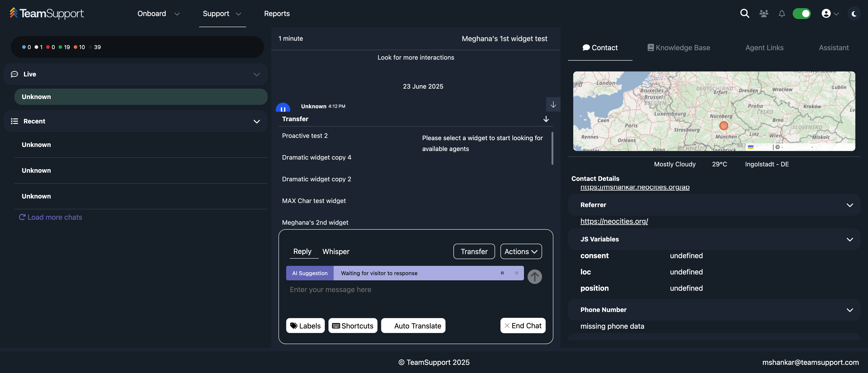Toggle dark mode moon icon
The image size is (868, 373).
point(854,14)
